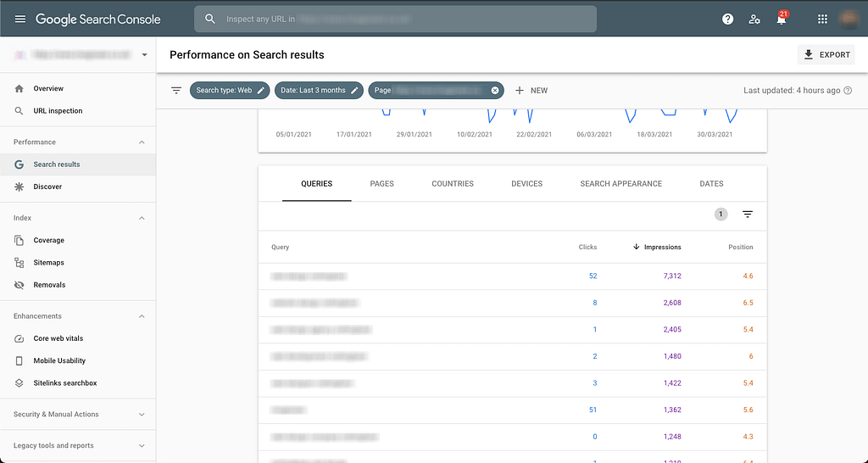Screen dimensions: 868x463
Task: Switch to the Dates tab
Action: [x=711, y=184]
